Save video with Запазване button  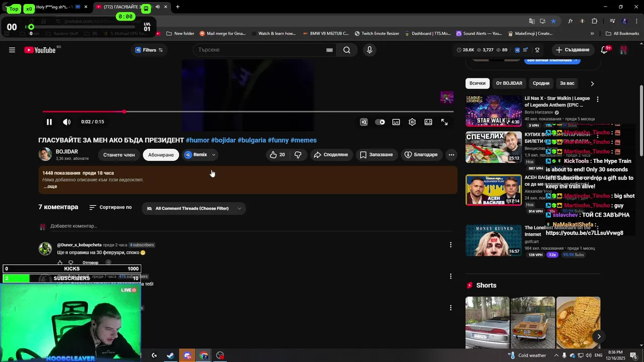[x=376, y=155]
